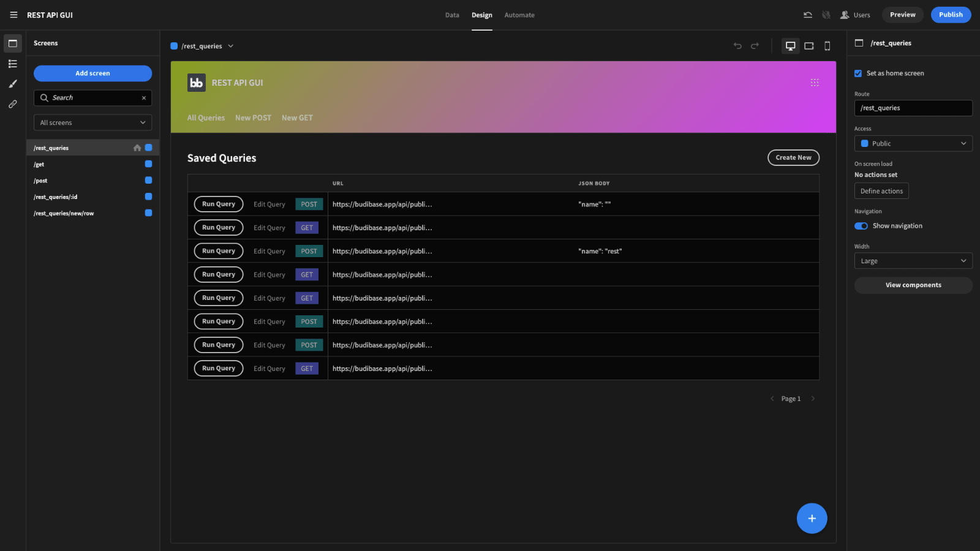Open the Theme paintbrush icon in sidebar
This screenshot has height=551, width=980.
[13, 84]
